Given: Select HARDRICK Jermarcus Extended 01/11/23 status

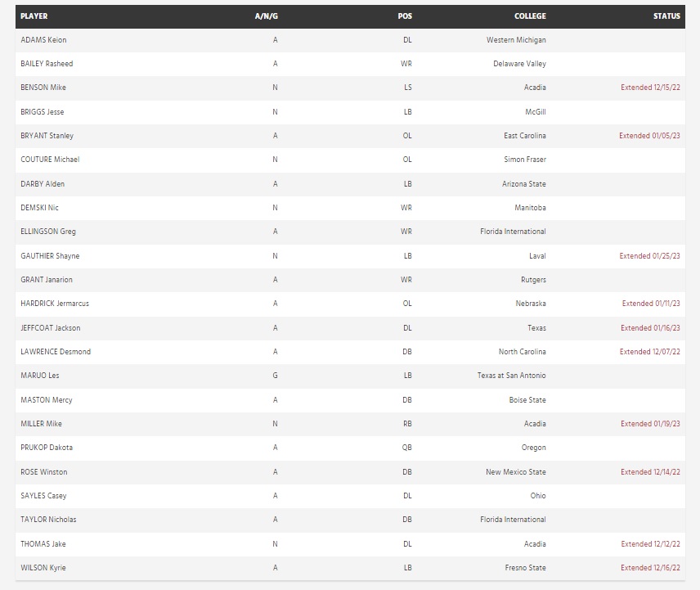Looking at the screenshot, I should point(651,304).
